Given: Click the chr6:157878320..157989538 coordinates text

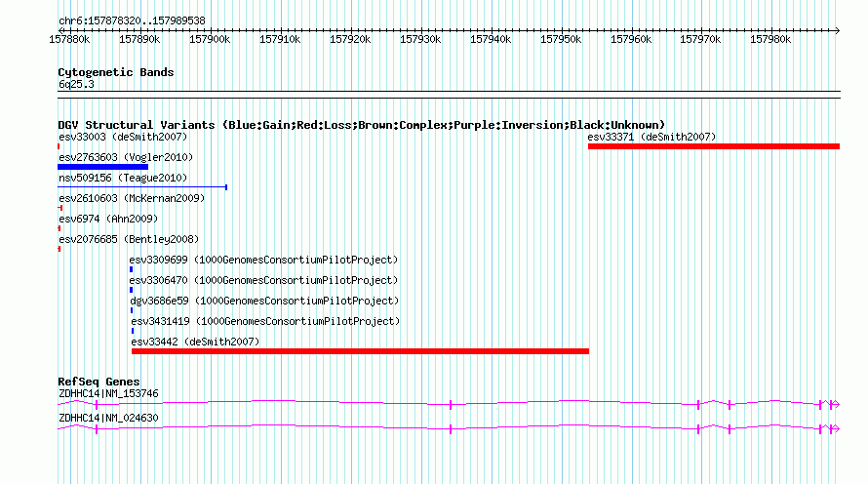Looking at the screenshot, I should pos(132,20).
